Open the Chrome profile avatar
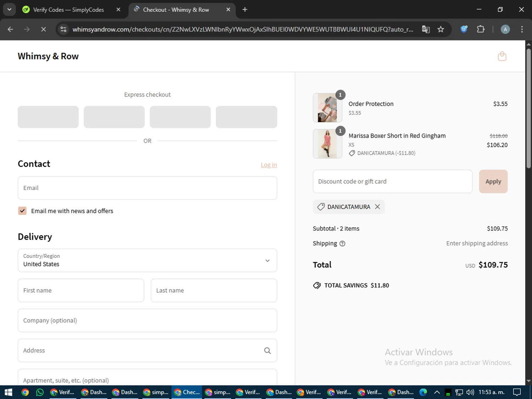 (x=505, y=29)
